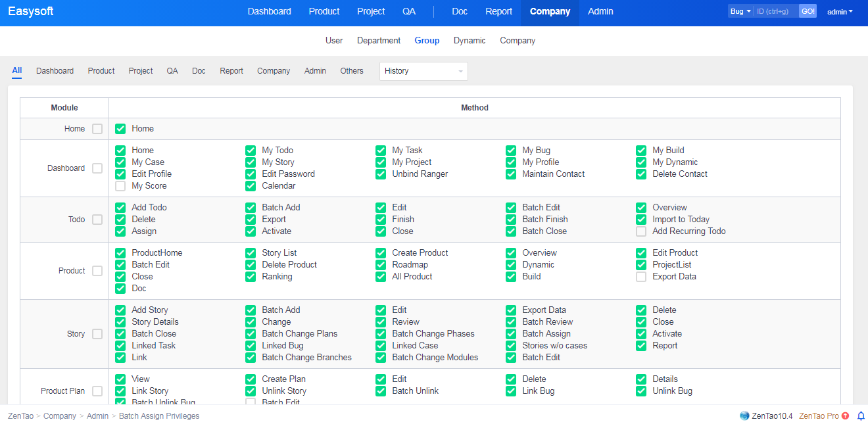868x426 pixels.
Task: Toggle the Story module select-all checkbox
Action: tap(97, 334)
